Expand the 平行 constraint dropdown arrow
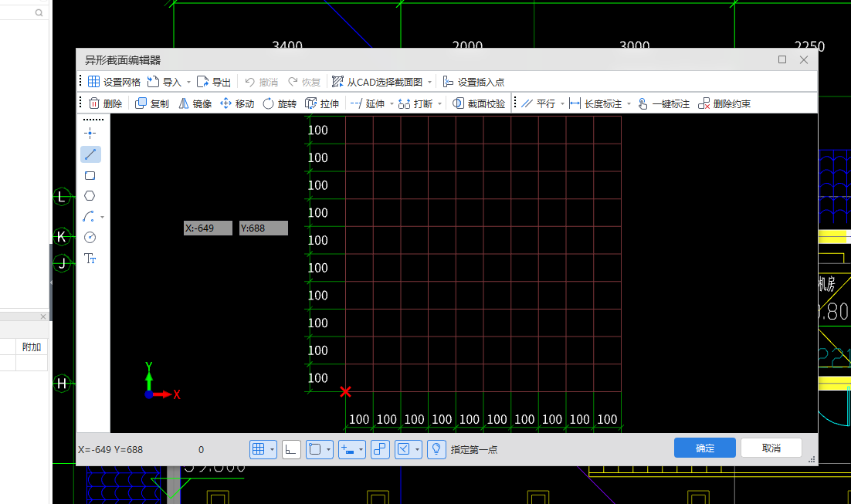The height and width of the screenshot is (504, 851). point(562,103)
